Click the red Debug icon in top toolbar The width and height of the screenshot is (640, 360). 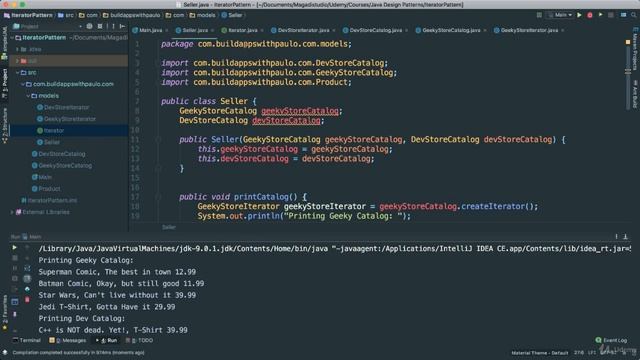(x=590, y=15)
